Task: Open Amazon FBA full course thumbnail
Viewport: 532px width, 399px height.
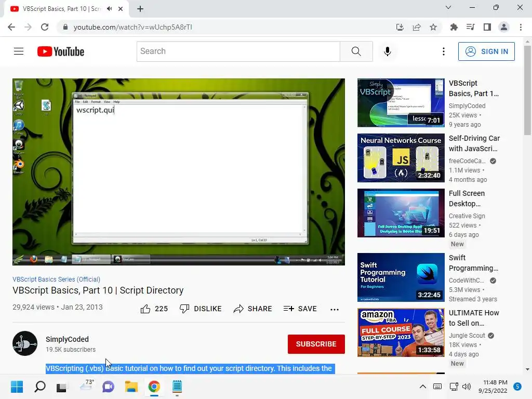Action: tap(401, 332)
